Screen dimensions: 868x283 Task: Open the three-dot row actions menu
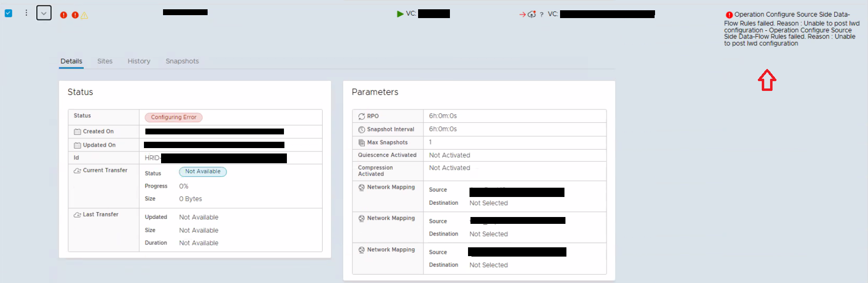(x=26, y=13)
